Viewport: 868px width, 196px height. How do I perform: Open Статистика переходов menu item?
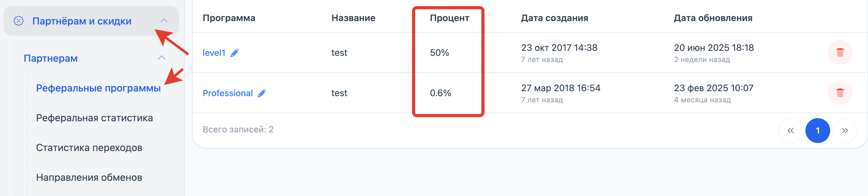click(x=89, y=148)
